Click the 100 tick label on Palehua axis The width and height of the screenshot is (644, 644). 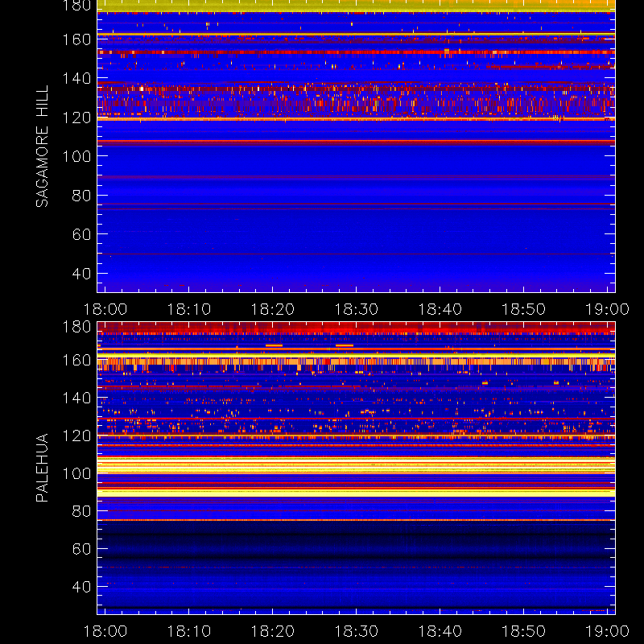(76, 473)
